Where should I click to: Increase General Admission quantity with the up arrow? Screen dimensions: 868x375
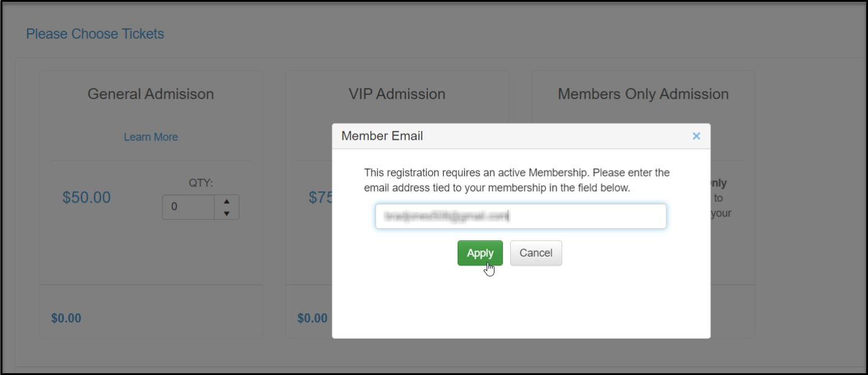[226, 201]
